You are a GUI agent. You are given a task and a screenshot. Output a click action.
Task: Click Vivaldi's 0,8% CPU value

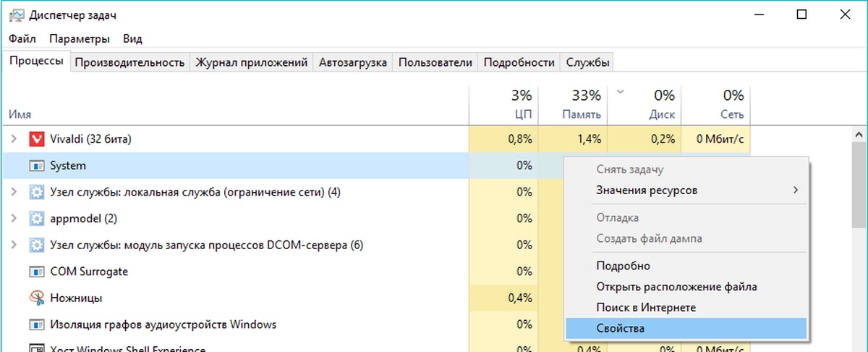click(x=519, y=138)
